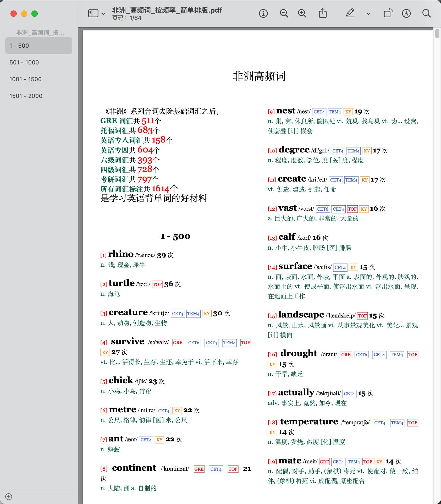Image resolution: width=441 pixels, height=504 pixels.
Task: Click the word 'chick' entry
Action: pos(121,380)
